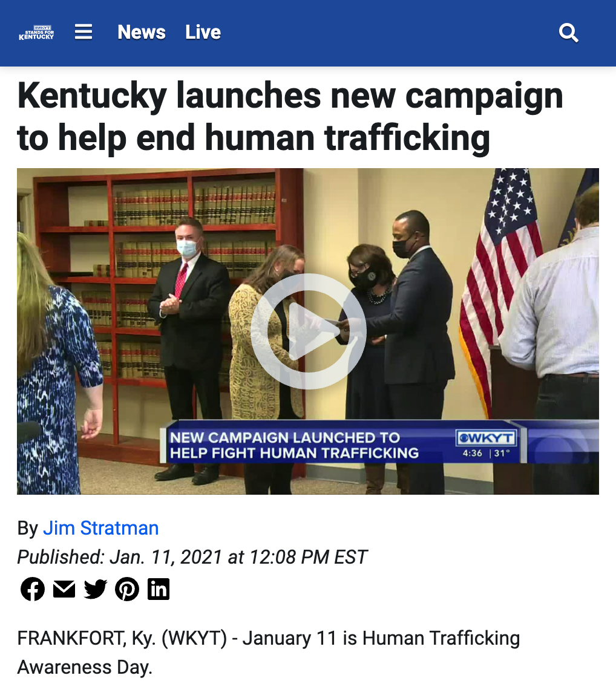Image resolution: width=616 pixels, height=681 pixels.
Task: Open the News section
Action: coord(141,32)
